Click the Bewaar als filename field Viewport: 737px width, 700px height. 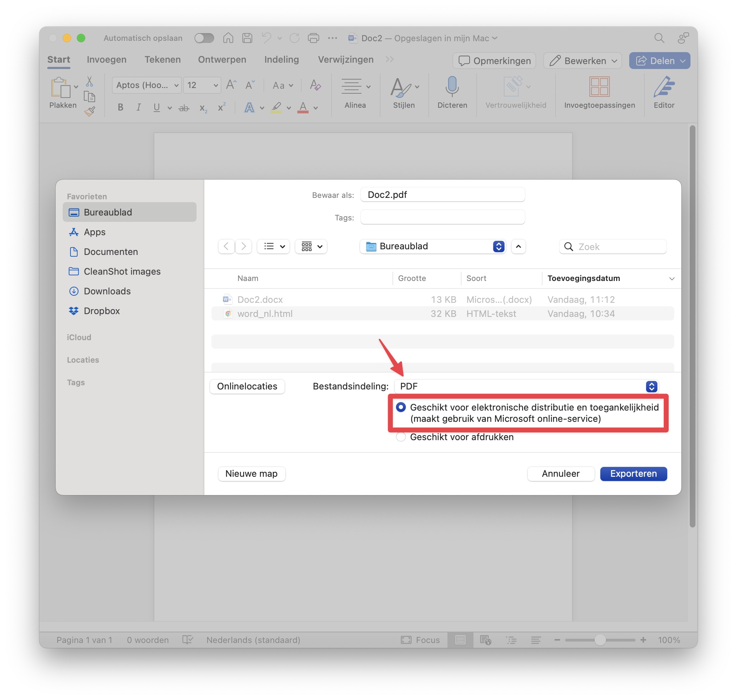[x=442, y=194]
